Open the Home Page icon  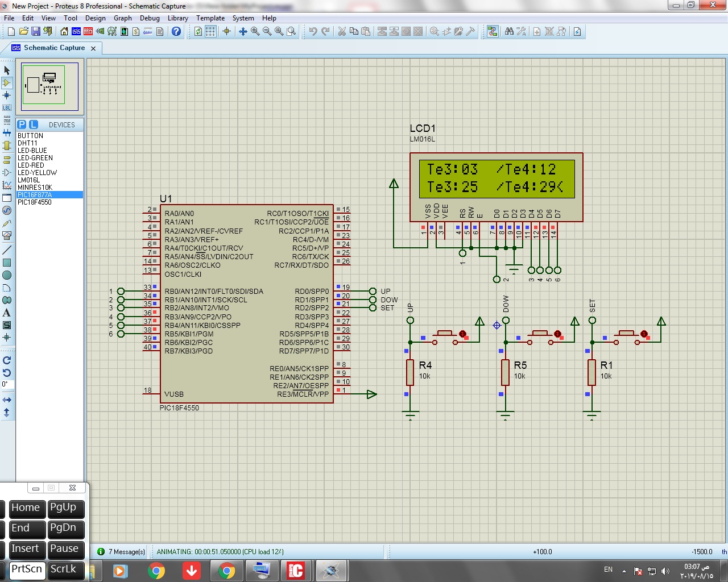click(64, 32)
